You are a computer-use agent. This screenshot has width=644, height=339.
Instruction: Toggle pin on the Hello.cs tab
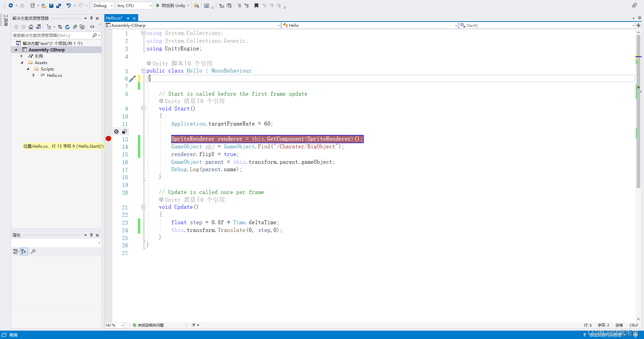[128, 18]
